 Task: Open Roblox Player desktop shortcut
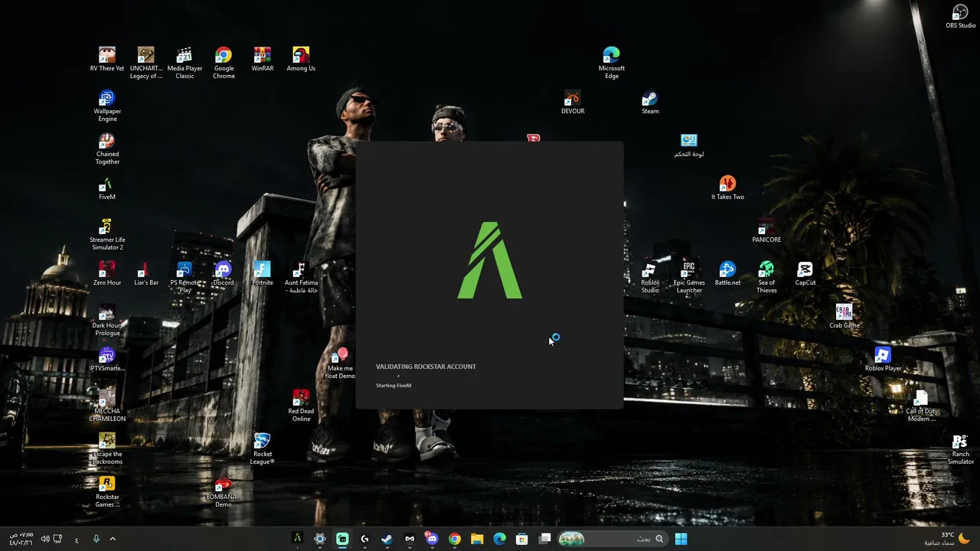[x=883, y=360]
